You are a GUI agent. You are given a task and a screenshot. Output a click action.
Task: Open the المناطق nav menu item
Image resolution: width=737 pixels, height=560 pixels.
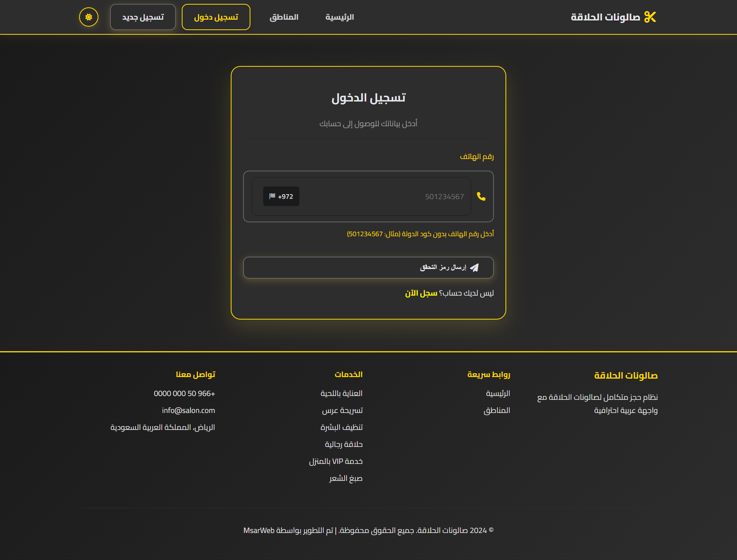click(x=284, y=17)
